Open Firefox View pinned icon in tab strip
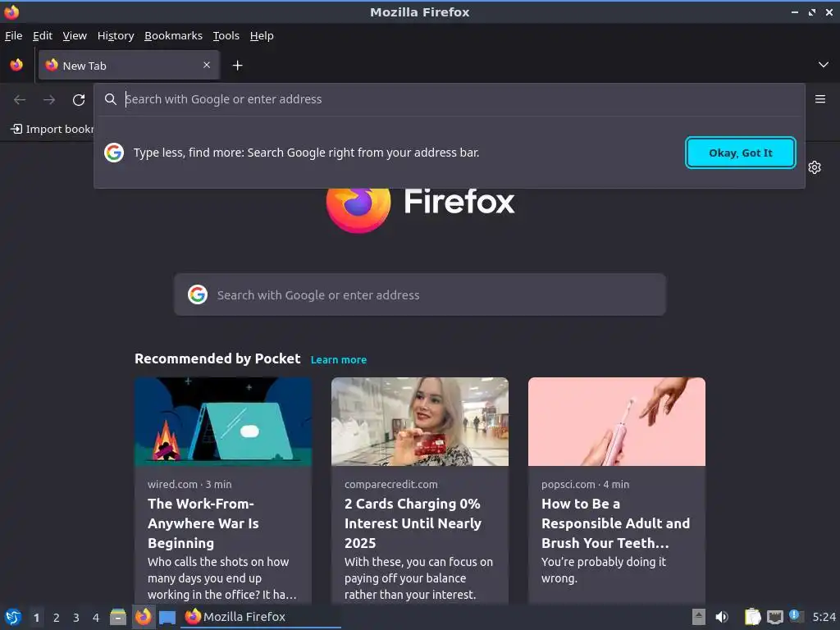This screenshot has height=630, width=840. [x=16, y=66]
